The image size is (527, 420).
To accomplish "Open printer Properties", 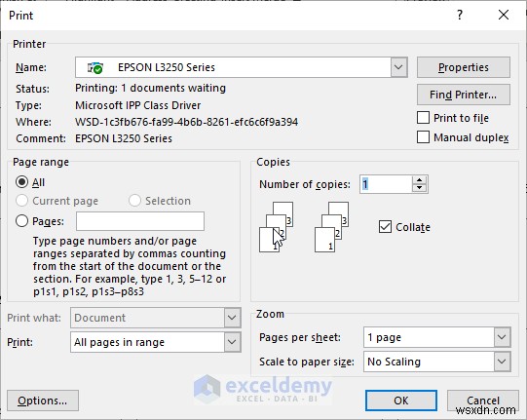I will [x=464, y=67].
